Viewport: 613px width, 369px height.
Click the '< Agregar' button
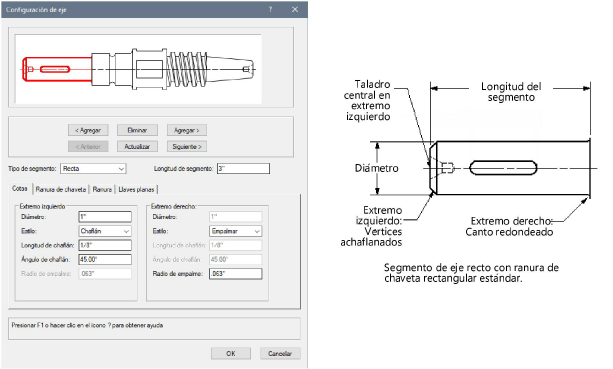pyautogui.click(x=88, y=130)
